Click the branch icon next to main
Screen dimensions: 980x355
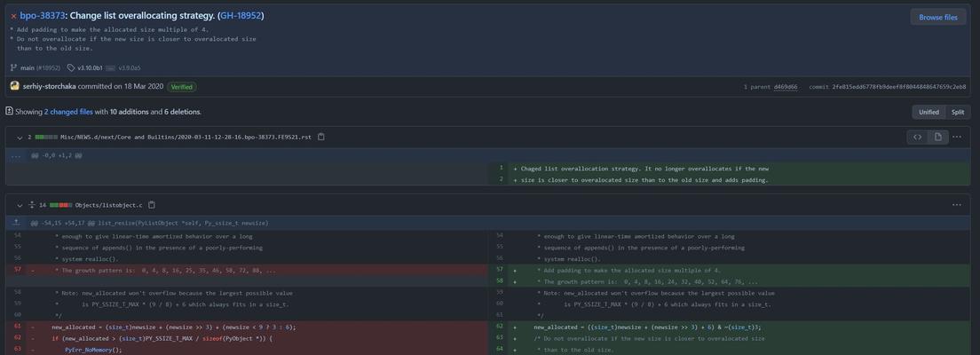13,67
